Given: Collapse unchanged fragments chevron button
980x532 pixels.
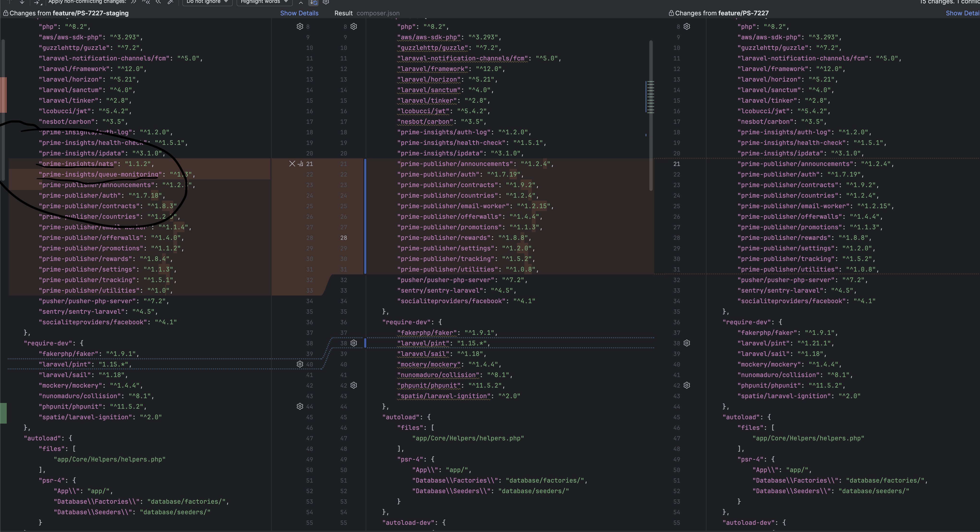Looking at the screenshot, I should click(x=301, y=2).
